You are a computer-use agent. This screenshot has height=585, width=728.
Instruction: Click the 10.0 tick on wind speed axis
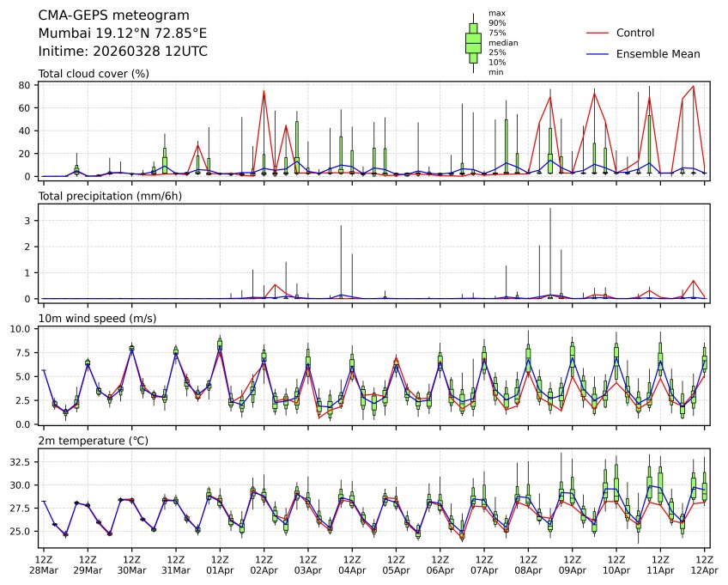(x=21, y=329)
